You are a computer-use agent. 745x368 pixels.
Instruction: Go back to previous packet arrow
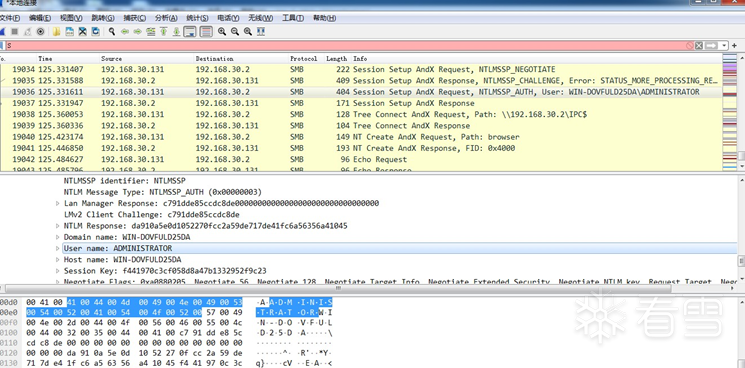pyautogui.click(x=125, y=31)
